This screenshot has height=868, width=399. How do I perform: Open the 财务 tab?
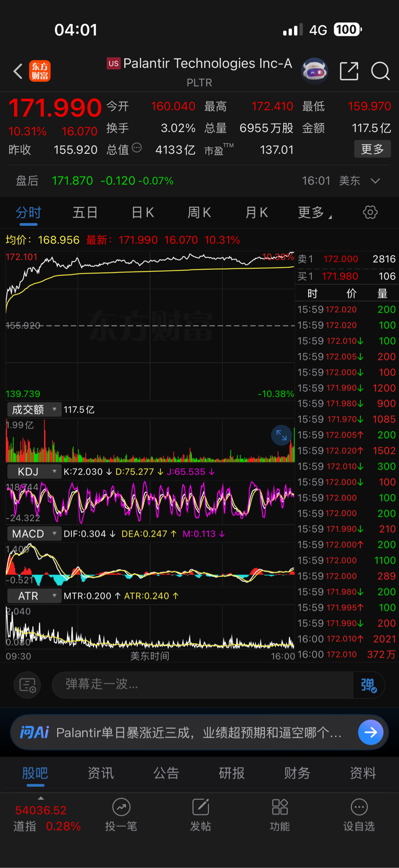[297, 773]
